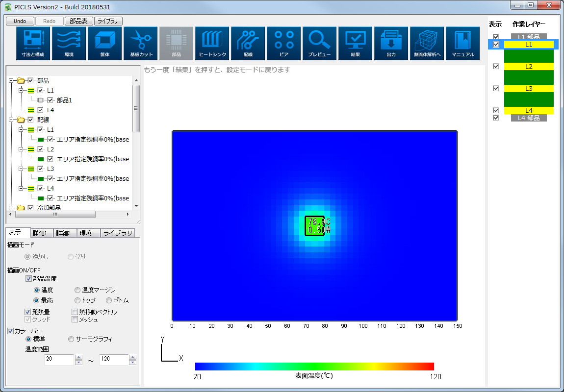Toggle visibility of the L2 layer
The height and width of the screenshot is (392, 564).
[x=496, y=67]
